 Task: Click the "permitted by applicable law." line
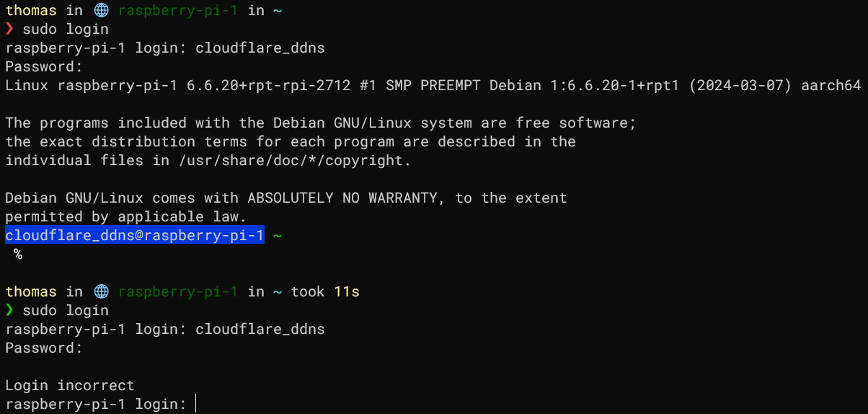(x=126, y=217)
